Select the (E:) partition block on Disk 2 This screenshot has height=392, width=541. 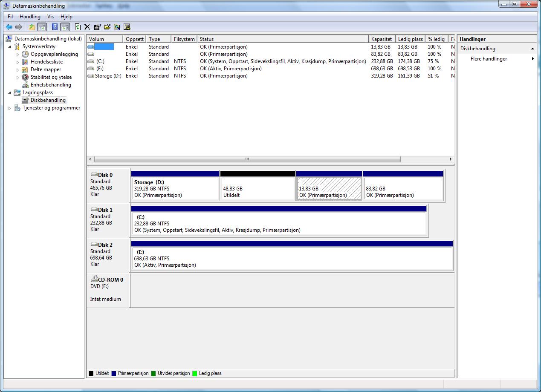pyautogui.click(x=292, y=256)
